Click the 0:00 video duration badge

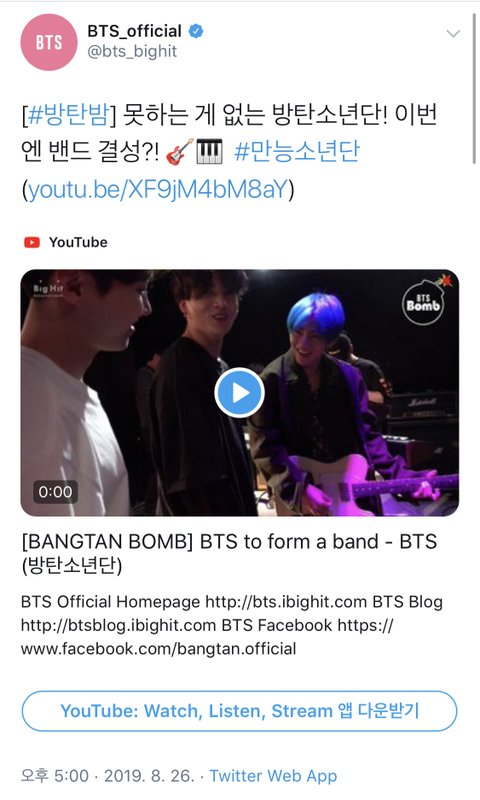pos(56,492)
